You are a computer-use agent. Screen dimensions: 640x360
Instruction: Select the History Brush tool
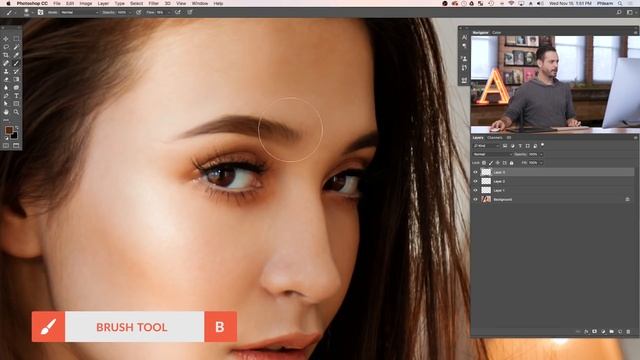point(16,71)
